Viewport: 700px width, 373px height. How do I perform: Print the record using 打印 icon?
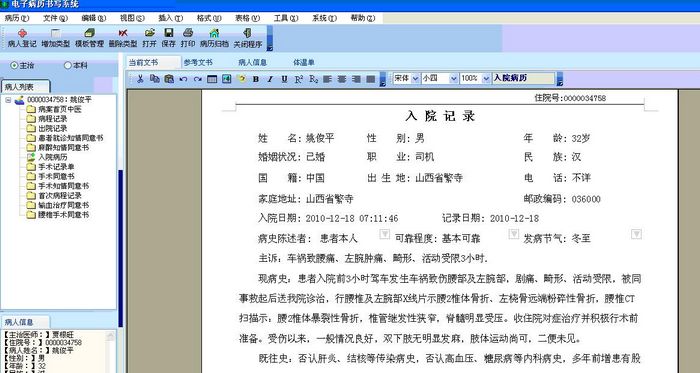point(188,38)
